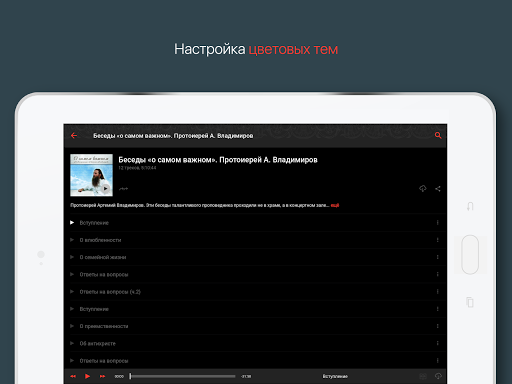
Task: Download the album via cloud icon
Action: click(x=423, y=189)
